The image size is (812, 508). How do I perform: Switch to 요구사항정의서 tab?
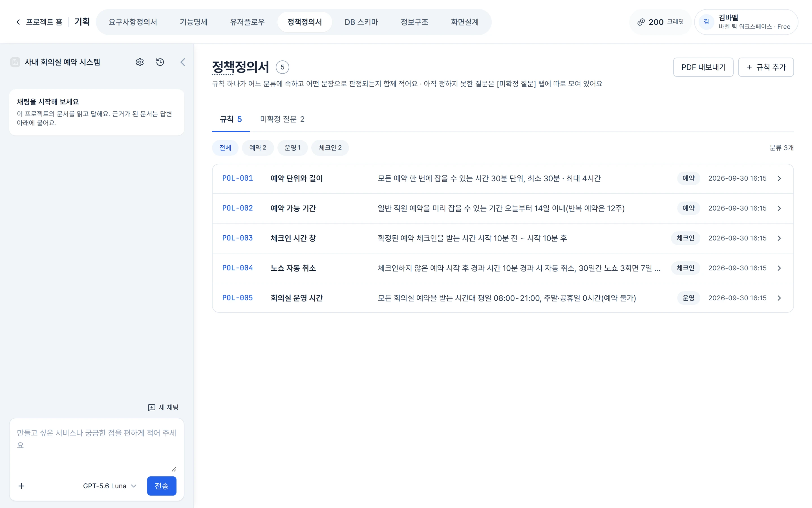click(x=133, y=22)
